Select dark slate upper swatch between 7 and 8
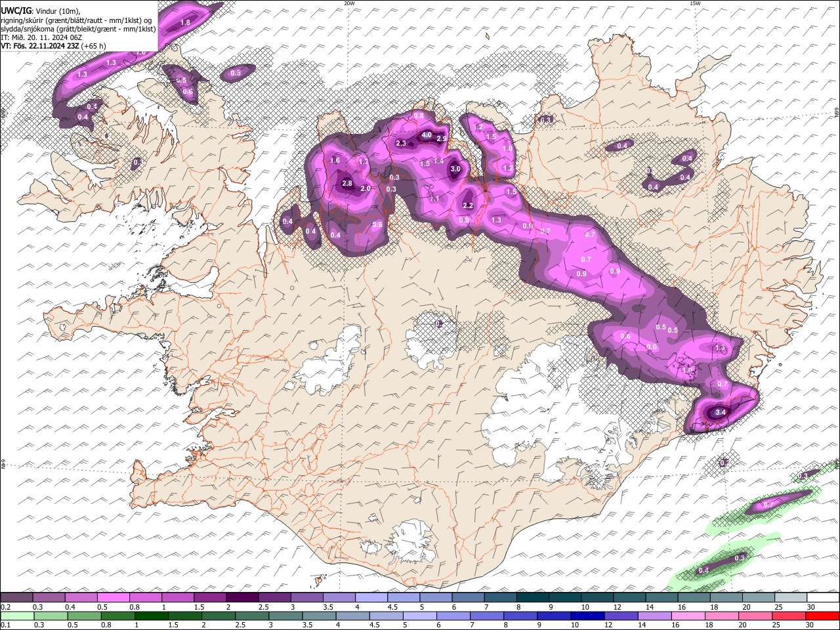The height and width of the screenshot is (630, 840). (x=500, y=597)
